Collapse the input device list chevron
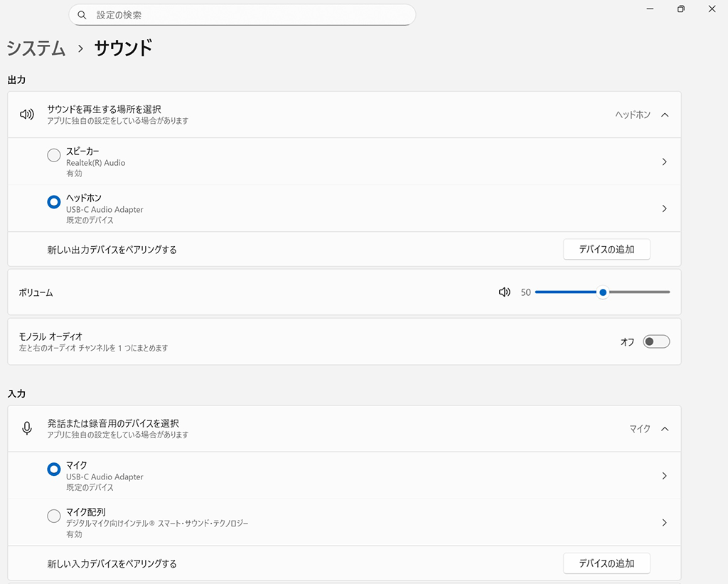Viewport: 728px width, 584px height. point(665,429)
